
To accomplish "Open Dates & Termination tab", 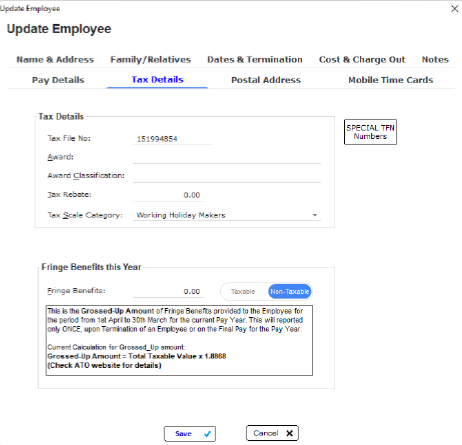I will (x=255, y=60).
